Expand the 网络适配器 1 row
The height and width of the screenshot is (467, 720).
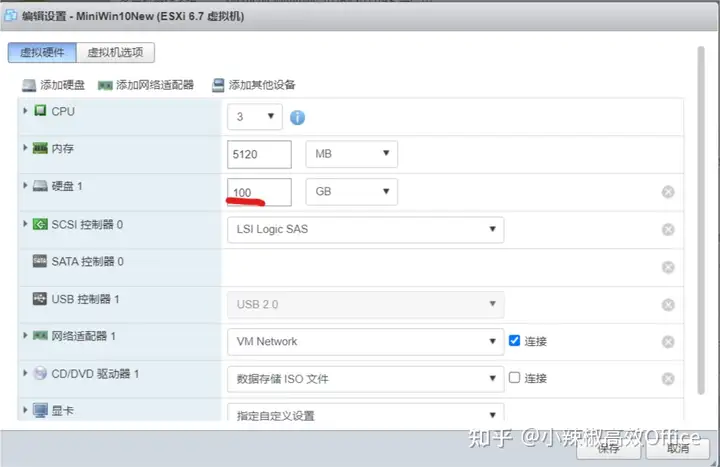click(x=25, y=336)
